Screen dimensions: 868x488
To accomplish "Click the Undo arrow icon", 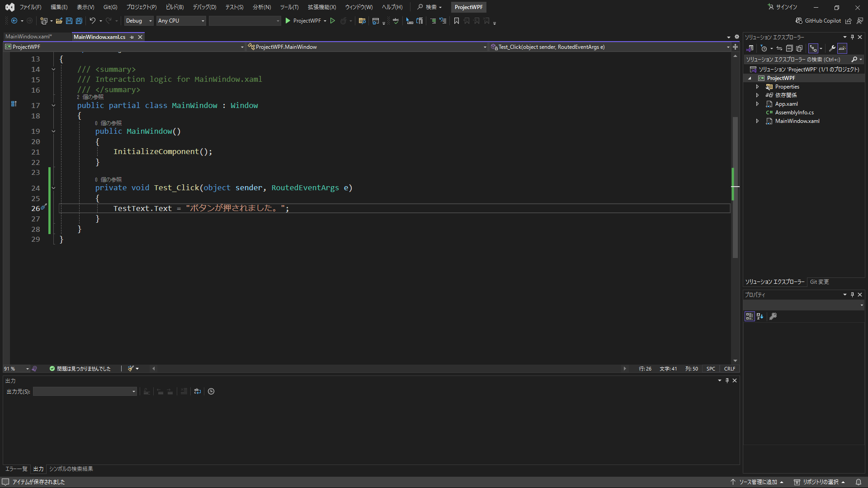I will click(x=92, y=21).
